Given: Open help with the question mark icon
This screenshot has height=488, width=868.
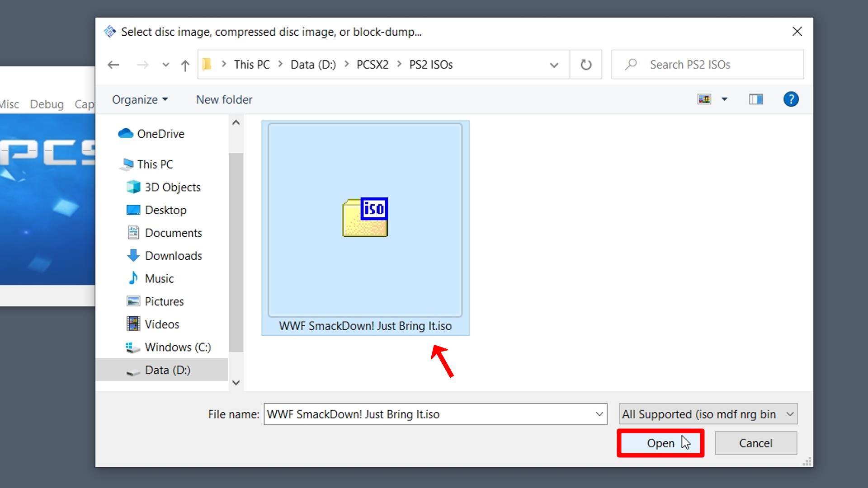Looking at the screenshot, I should coord(791,99).
